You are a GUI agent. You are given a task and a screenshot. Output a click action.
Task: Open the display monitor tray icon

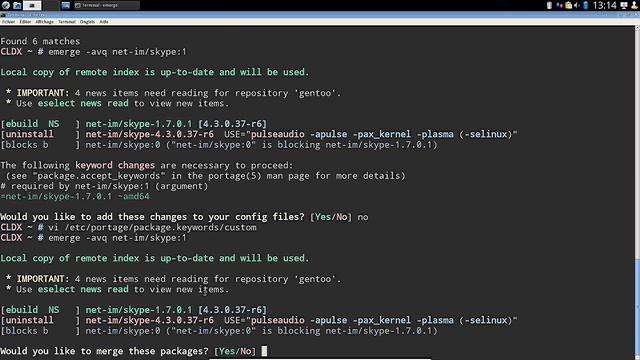click(x=624, y=5)
